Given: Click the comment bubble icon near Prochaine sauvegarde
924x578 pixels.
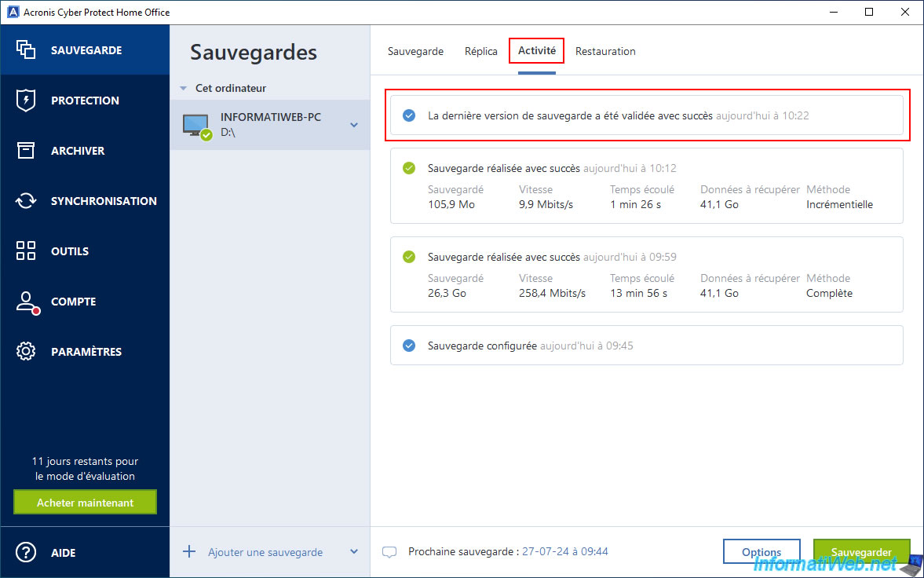Looking at the screenshot, I should pos(389,552).
